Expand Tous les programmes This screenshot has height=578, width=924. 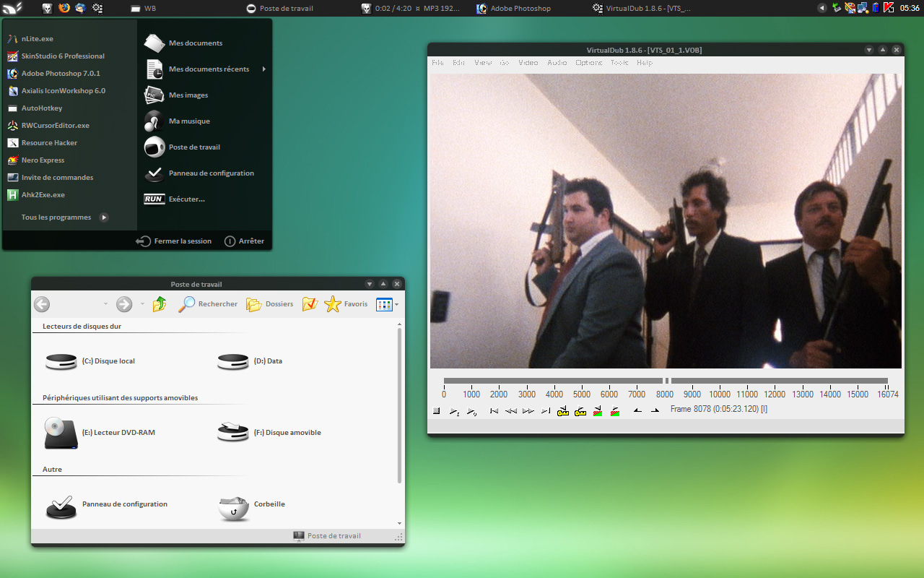pos(65,217)
